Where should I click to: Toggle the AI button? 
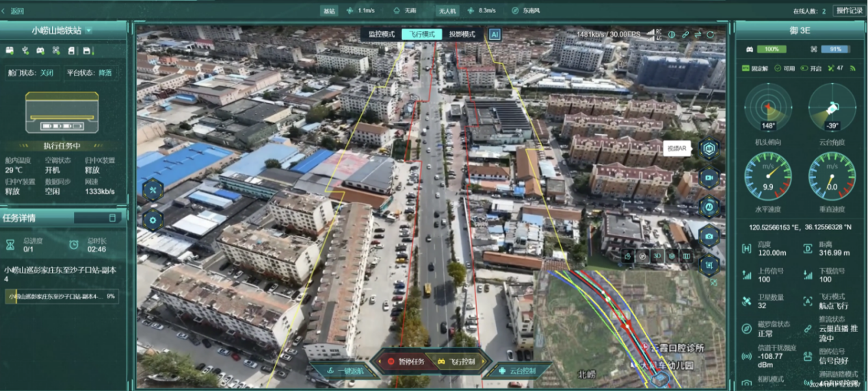click(x=494, y=34)
